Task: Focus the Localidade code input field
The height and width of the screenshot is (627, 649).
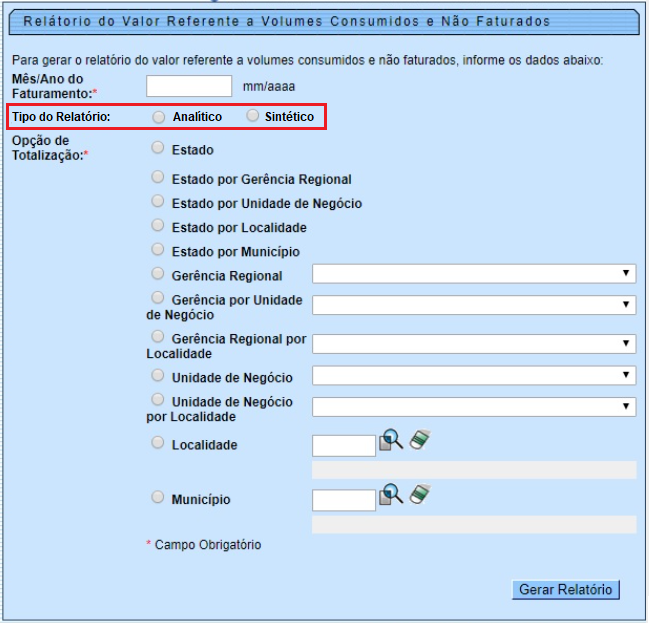Action: (x=344, y=446)
